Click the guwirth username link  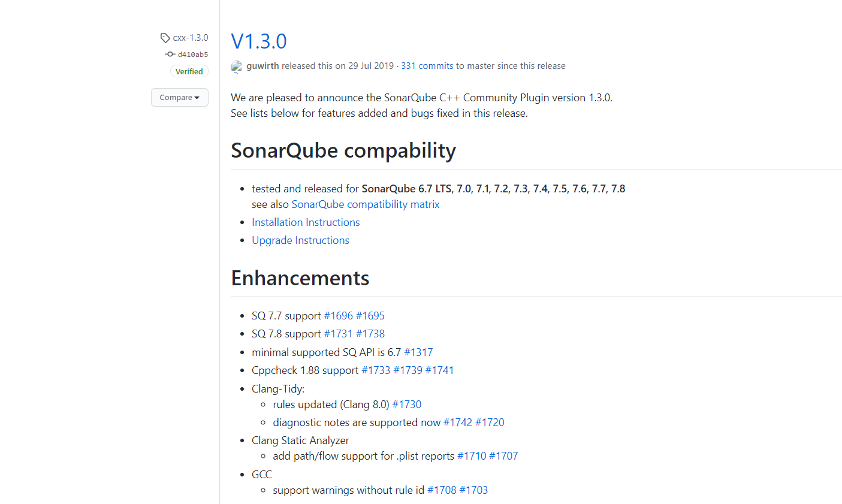tap(263, 66)
